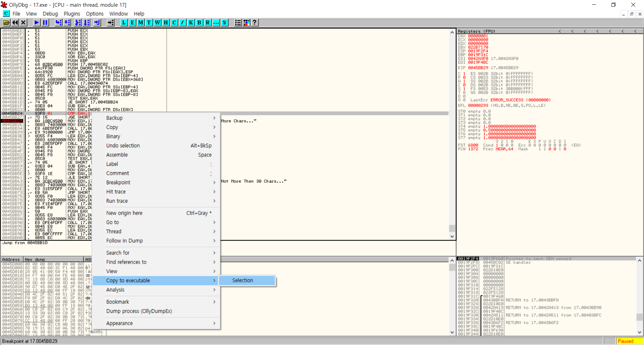644x345 pixels.
Task: Expand the Copy submenu
Action: point(156,127)
